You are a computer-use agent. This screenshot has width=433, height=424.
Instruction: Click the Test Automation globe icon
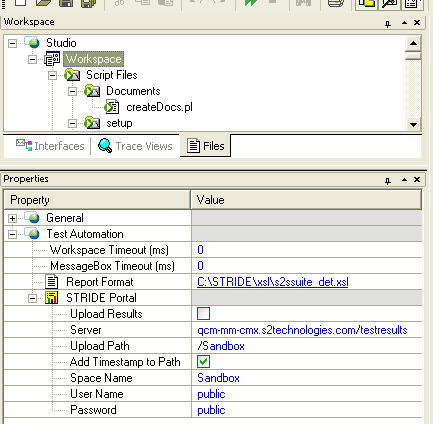[x=33, y=234]
